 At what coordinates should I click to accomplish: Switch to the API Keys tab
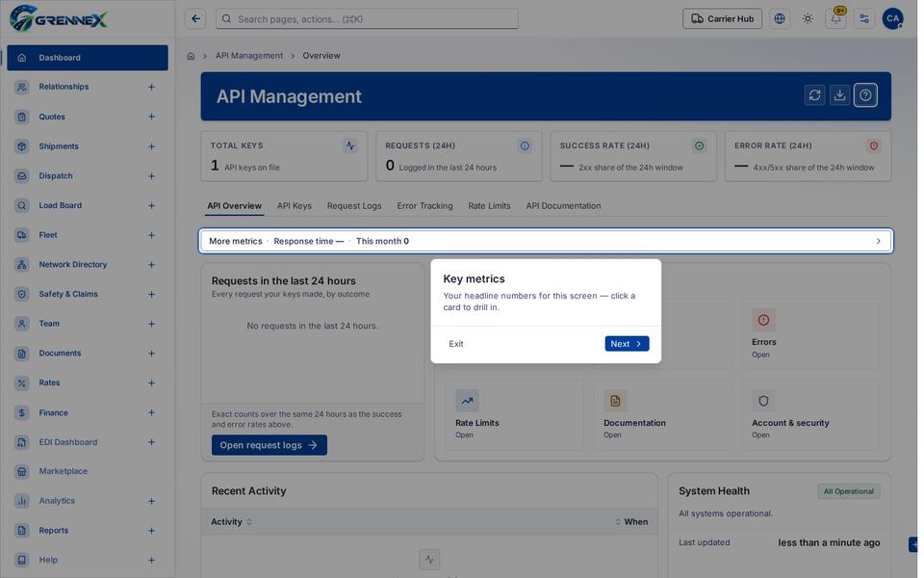[x=295, y=206]
